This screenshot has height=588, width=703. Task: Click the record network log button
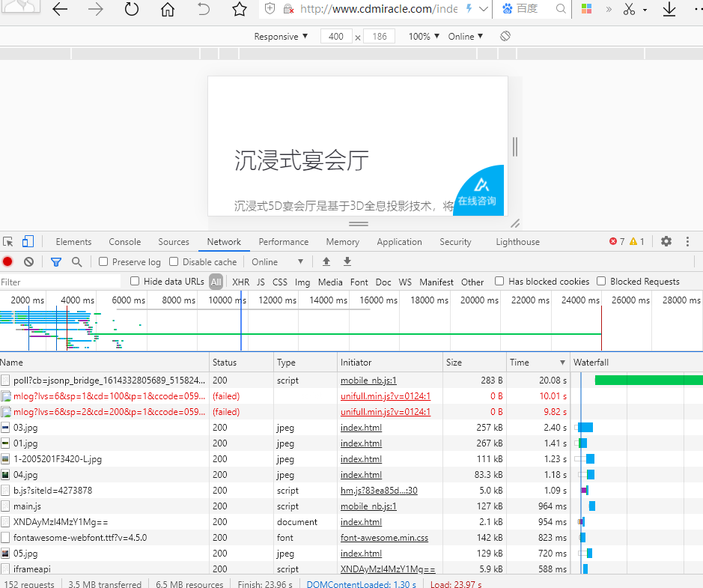[7, 261]
